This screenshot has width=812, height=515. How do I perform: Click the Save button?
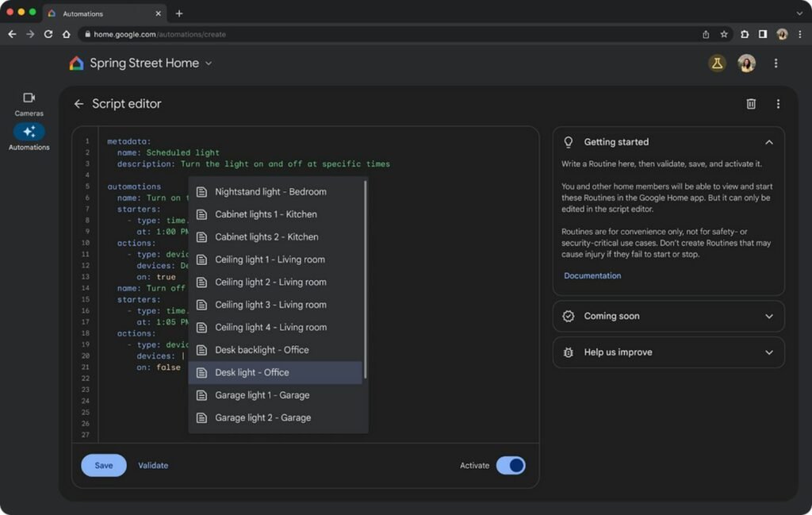(103, 466)
